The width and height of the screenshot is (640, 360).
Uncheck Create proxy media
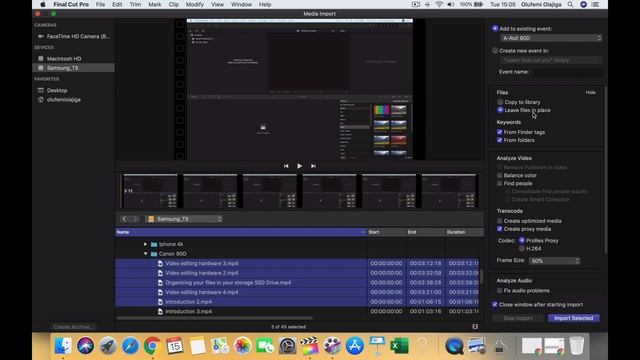pos(500,229)
